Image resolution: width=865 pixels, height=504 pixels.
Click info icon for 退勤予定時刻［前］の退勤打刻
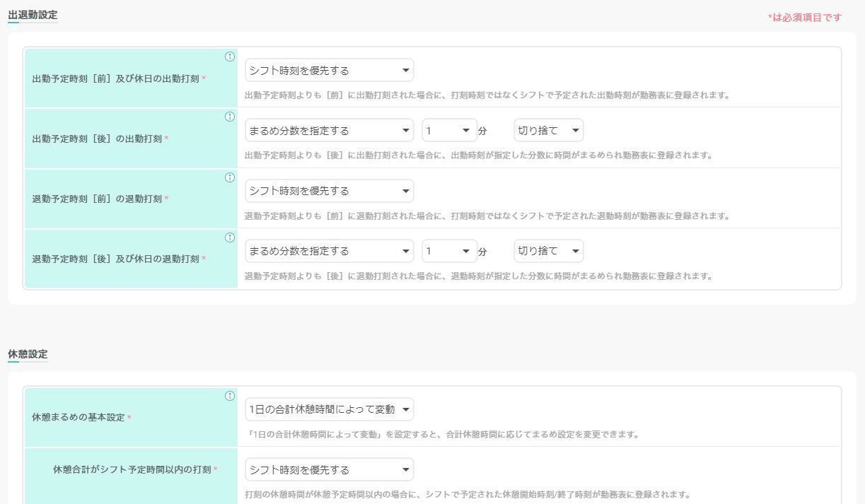click(x=229, y=177)
